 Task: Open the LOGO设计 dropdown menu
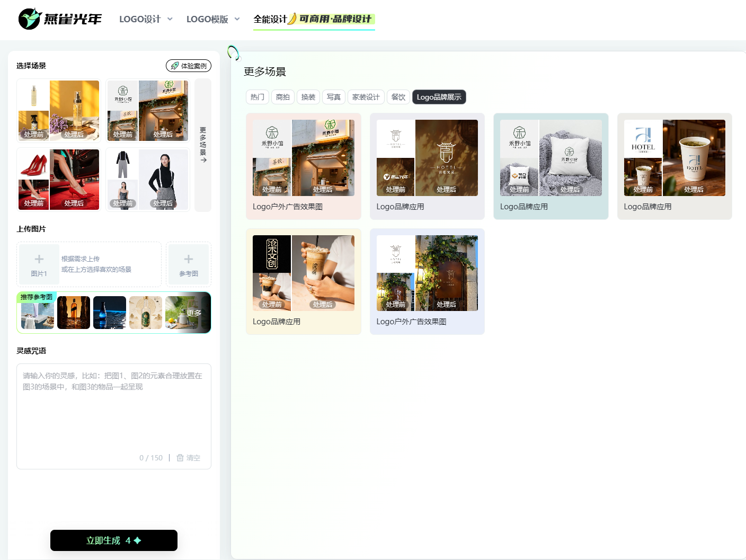pyautogui.click(x=146, y=19)
